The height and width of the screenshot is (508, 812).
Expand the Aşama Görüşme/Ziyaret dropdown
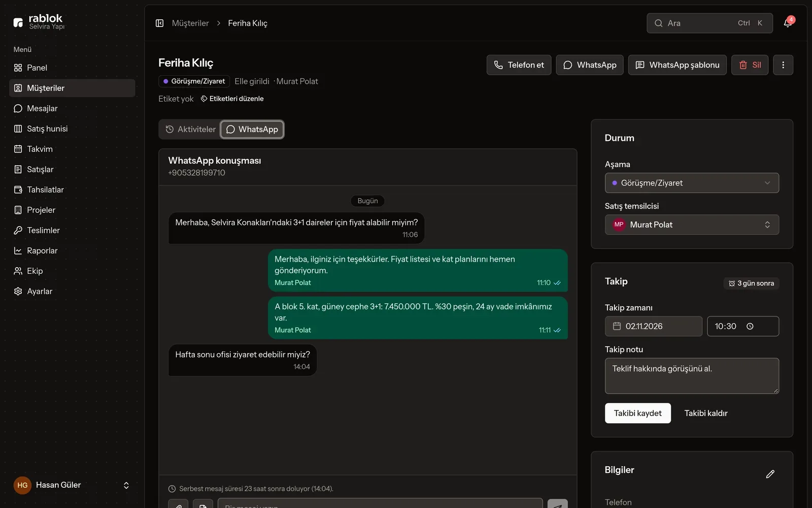pyautogui.click(x=692, y=183)
